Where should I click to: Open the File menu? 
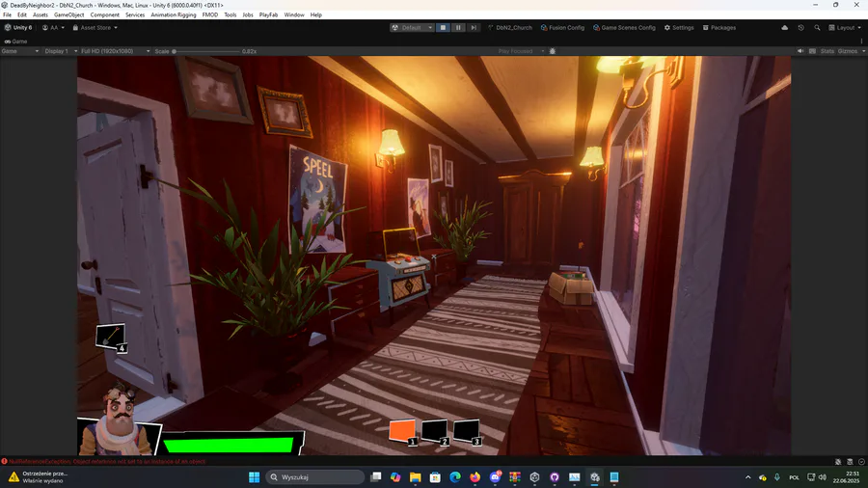[x=7, y=14]
